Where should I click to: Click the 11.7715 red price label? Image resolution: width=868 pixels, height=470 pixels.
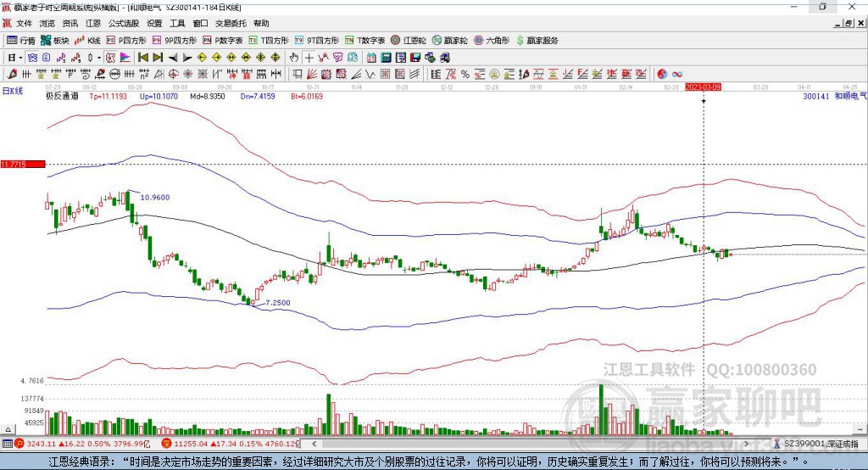coord(23,164)
